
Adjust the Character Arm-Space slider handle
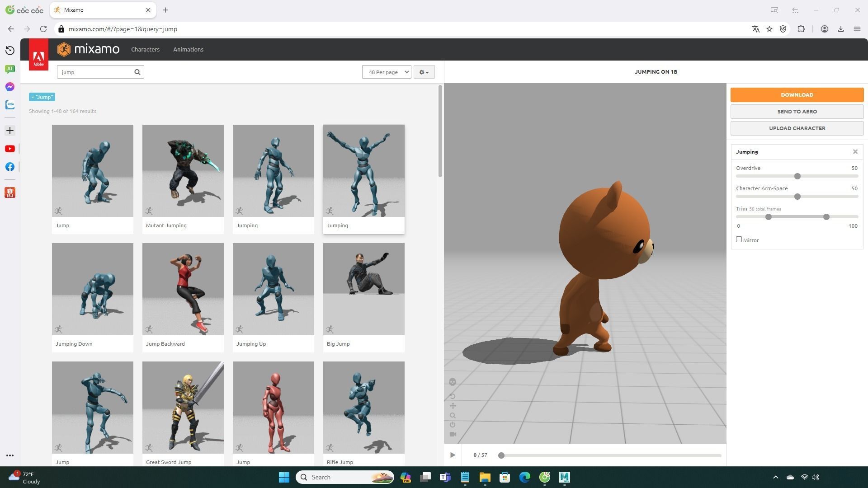pos(797,197)
